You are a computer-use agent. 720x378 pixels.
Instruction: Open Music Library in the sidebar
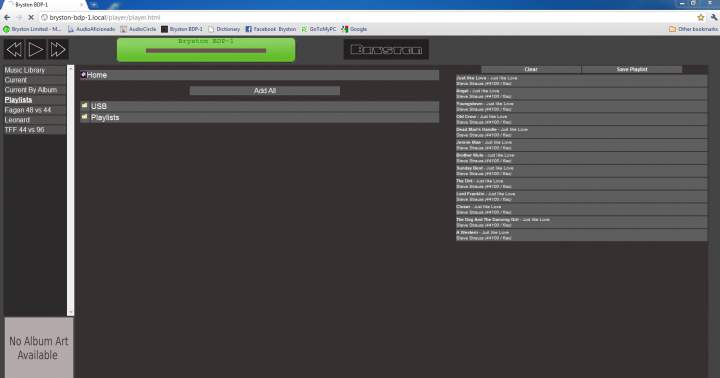click(35, 70)
